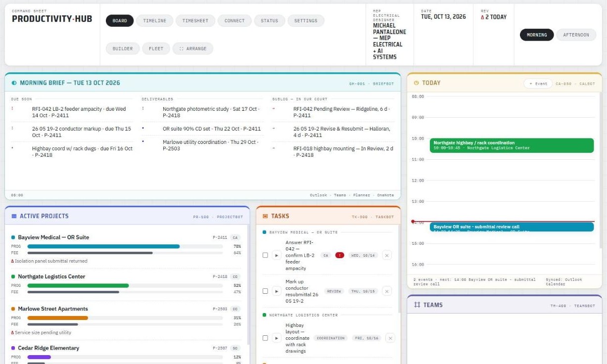The image size is (607, 364).
Task: Open the Status tab
Action: coord(269,21)
